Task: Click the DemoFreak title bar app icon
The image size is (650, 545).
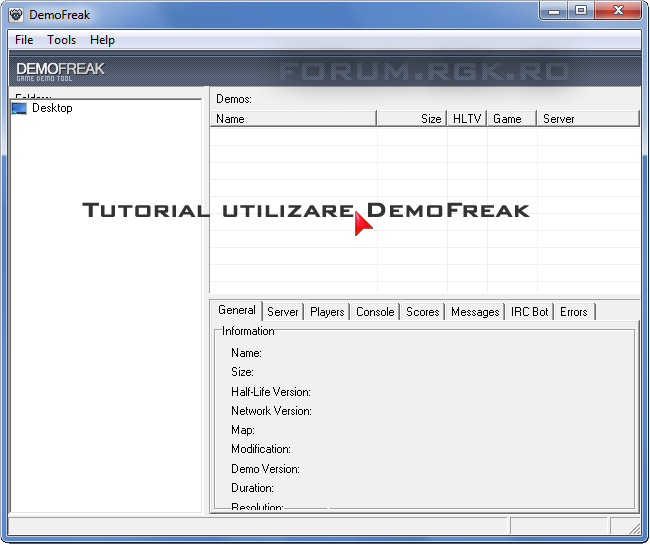Action: coord(16,15)
